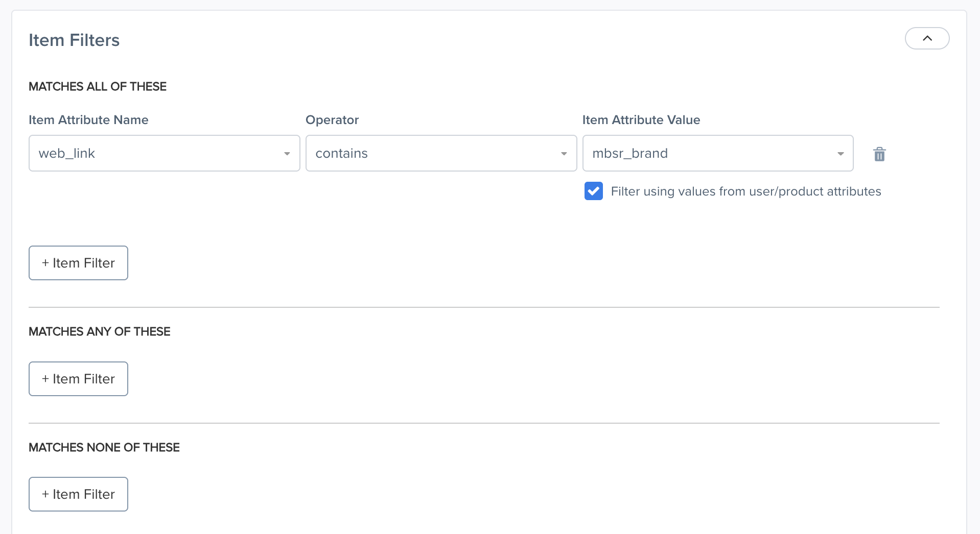Click the 'Filter using values from user/product attributes' label

tap(745, 191)
